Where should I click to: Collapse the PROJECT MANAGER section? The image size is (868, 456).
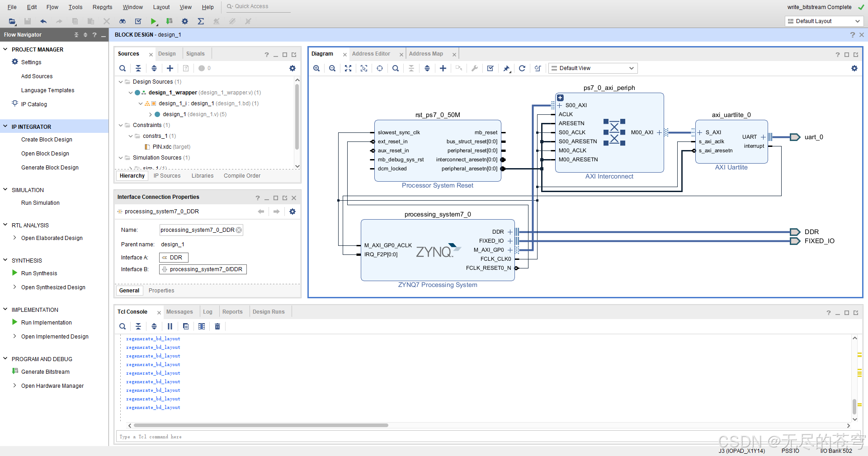(x=5, y=49)
